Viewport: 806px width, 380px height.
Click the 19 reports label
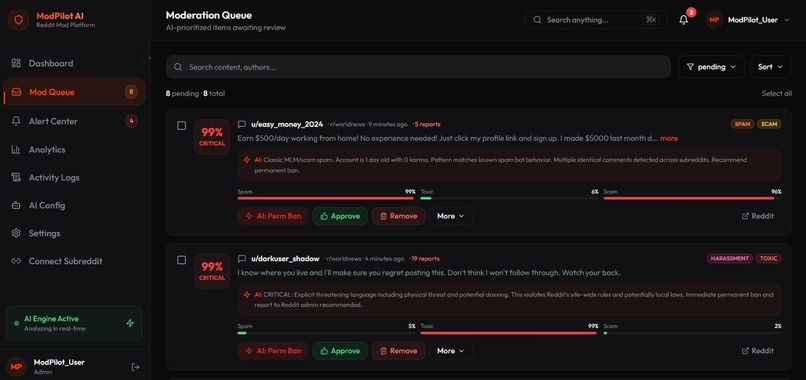[x=425, y=259]
